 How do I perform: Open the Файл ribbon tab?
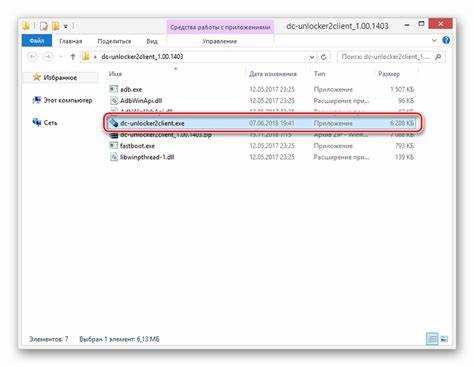[x=37, y=41]
